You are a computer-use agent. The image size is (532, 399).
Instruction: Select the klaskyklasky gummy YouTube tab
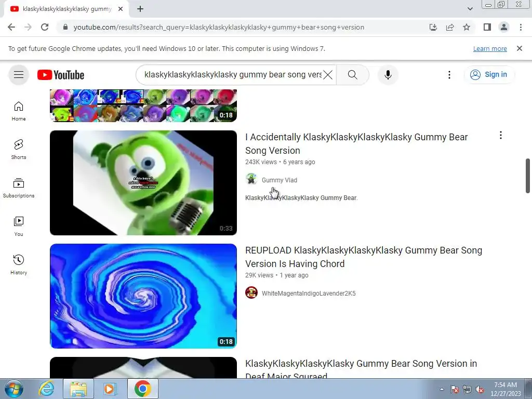tap(67, 9)
